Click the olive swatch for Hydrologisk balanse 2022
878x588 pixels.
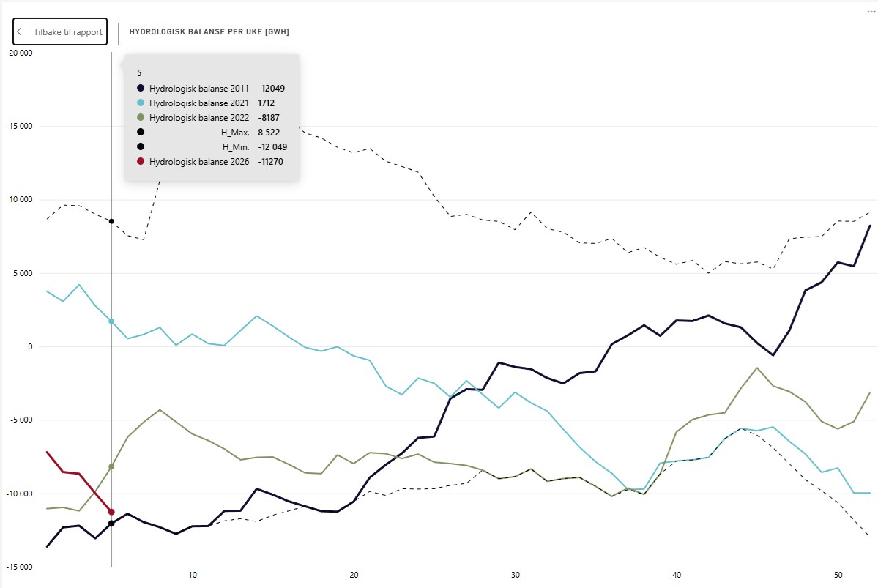click(140, 117)
